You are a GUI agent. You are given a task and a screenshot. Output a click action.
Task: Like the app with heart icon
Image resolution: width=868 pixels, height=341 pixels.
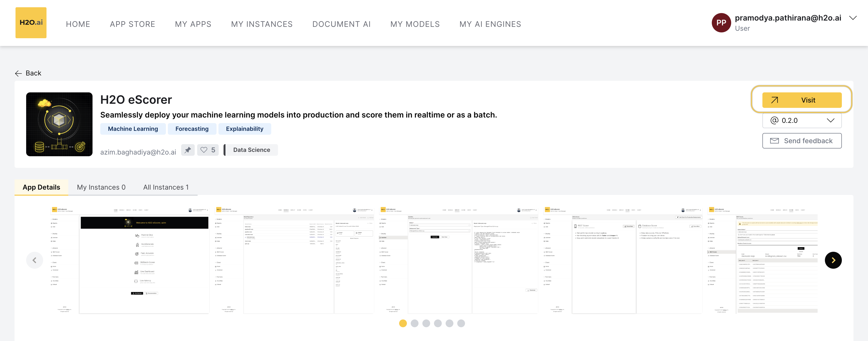tap(204, 150)
